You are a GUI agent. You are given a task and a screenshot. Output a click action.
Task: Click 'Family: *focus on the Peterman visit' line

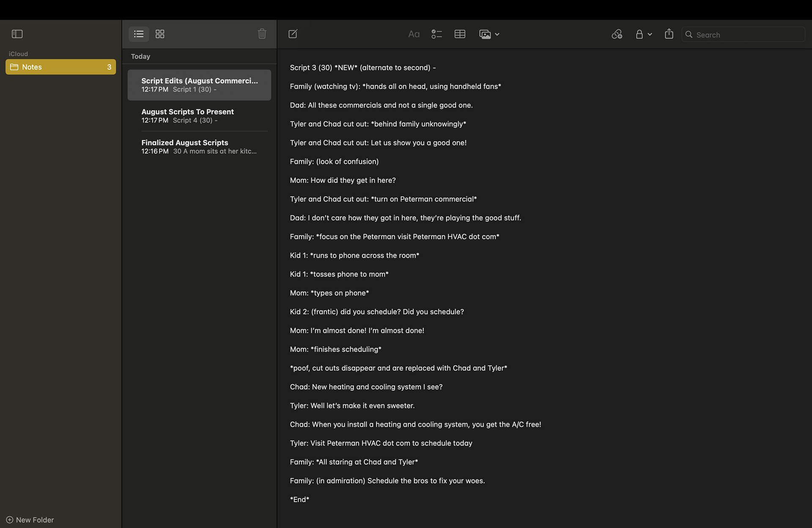(x=394, y=237)
